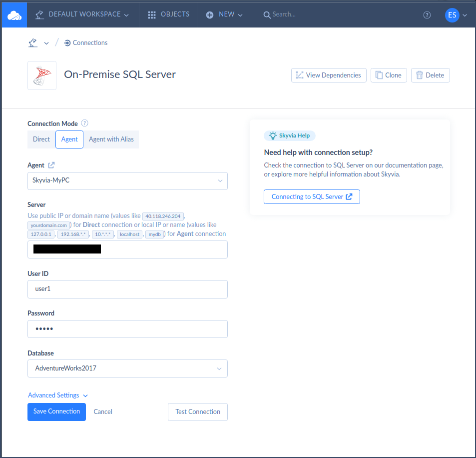
Task: Click the mydb example value
Action: tap(154, 234)
